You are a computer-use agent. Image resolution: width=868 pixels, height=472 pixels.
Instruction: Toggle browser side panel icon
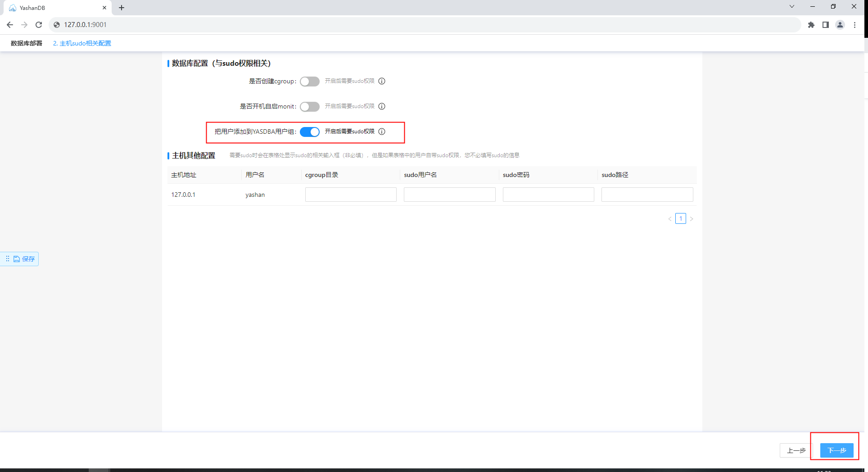(826, 25)
